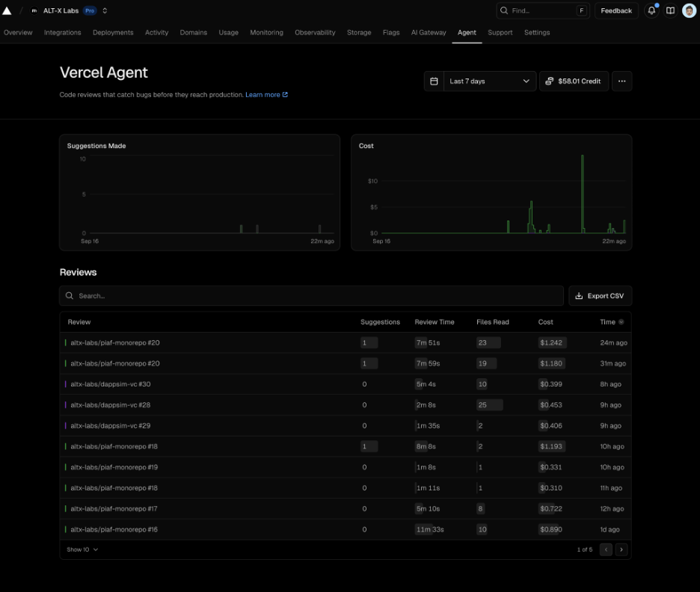Click the Cost column header
This screenshot has height=592, width=700.
[x=545, y=322]
